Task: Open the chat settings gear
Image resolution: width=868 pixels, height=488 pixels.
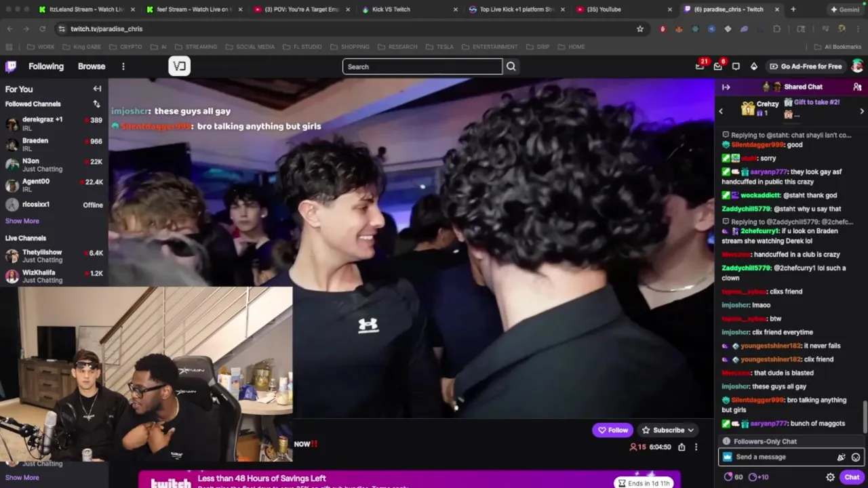Action: pyautogui.click(x=830, y=477)
